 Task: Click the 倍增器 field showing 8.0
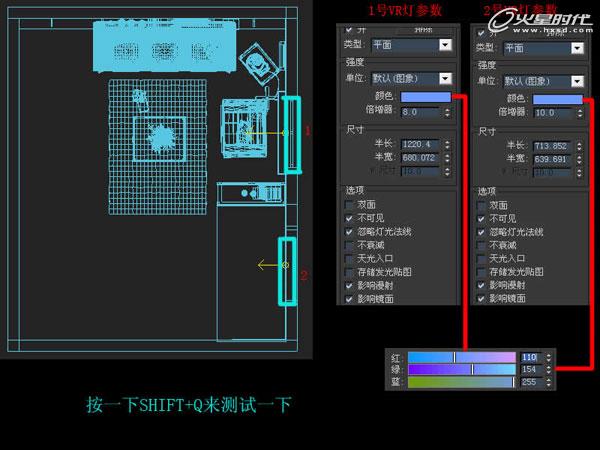pyautogui.click(x=421, y=112)
